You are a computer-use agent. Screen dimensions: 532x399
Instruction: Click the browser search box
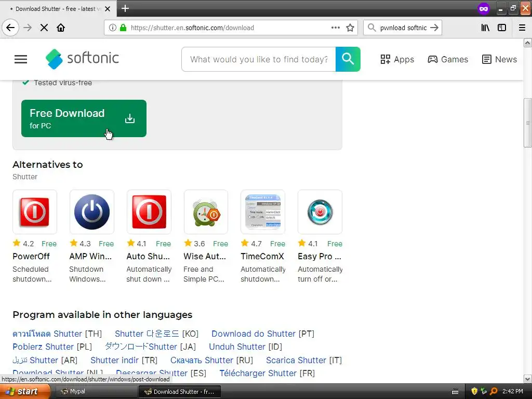pyautogui.click(x=403, y=28)
